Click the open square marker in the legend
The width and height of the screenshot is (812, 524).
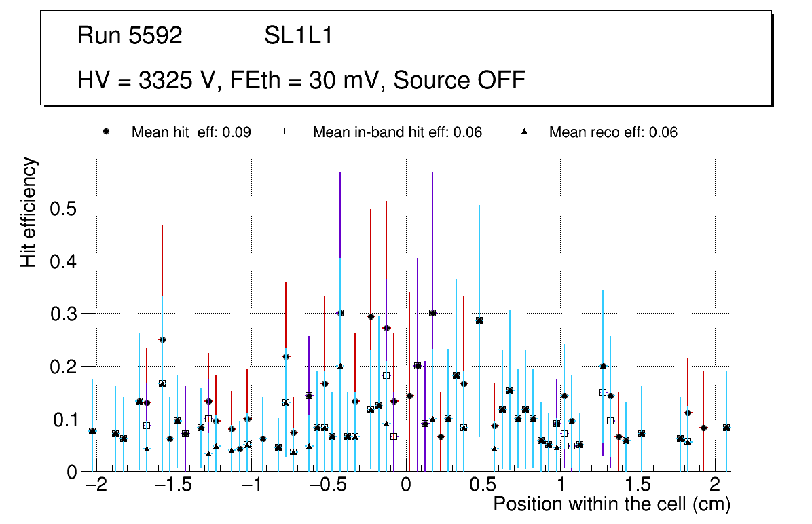(x=288, y=132)
